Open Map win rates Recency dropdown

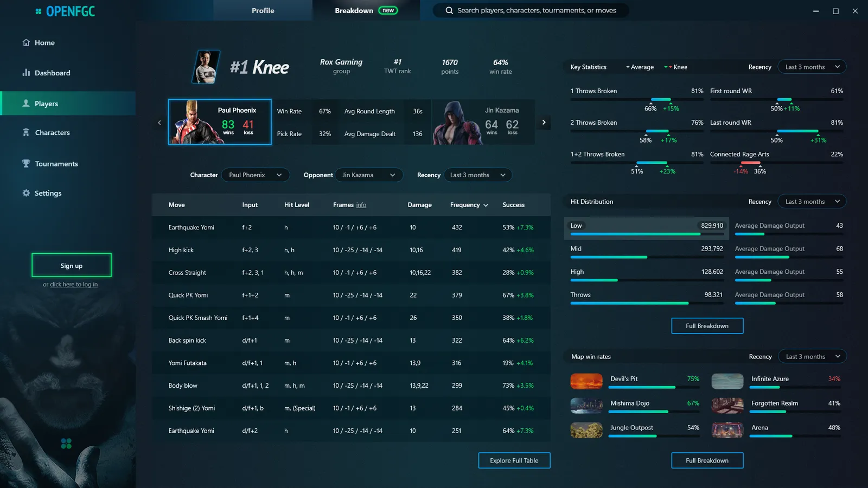click(813, 356)
